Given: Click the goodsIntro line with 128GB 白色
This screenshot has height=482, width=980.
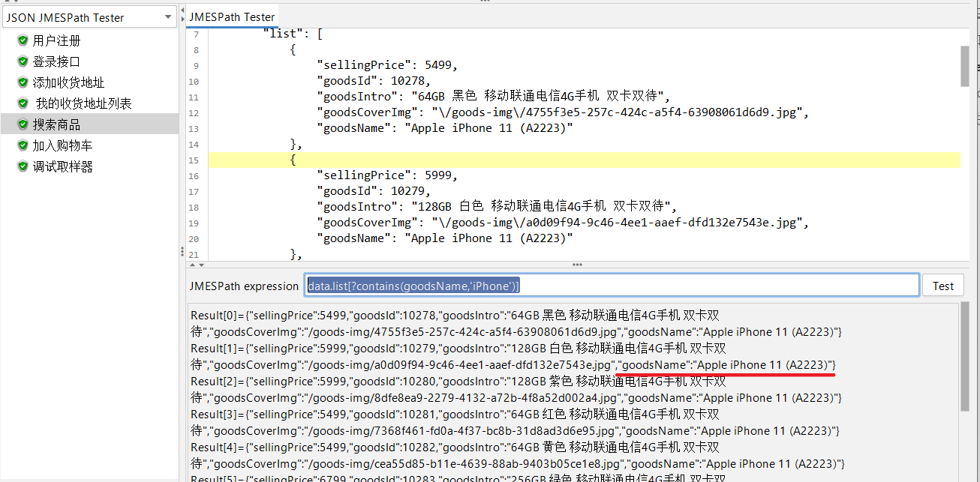Looking at the screenshot, I should click(x=497, y=207).
